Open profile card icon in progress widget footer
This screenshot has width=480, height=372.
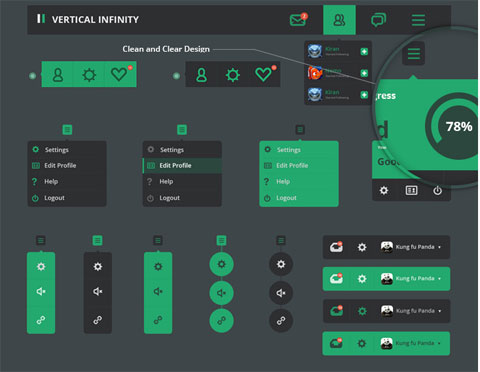411,190
